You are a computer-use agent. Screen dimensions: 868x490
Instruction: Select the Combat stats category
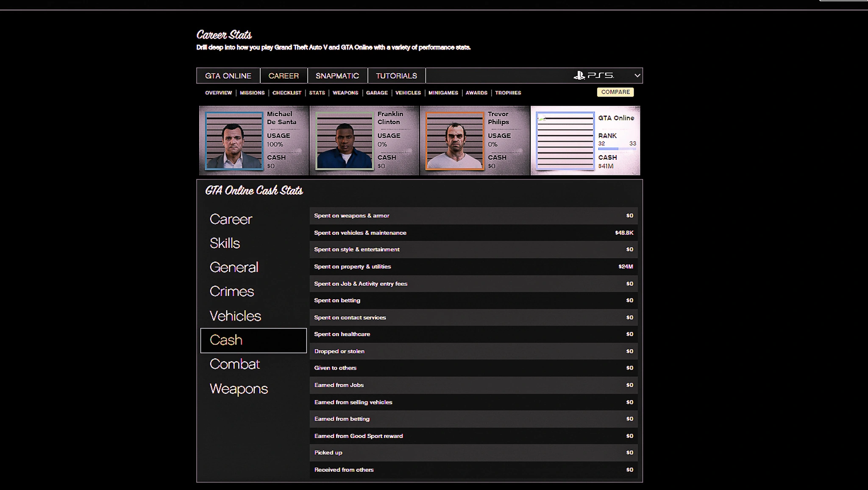pyautogui.click(x=234, y=364)
